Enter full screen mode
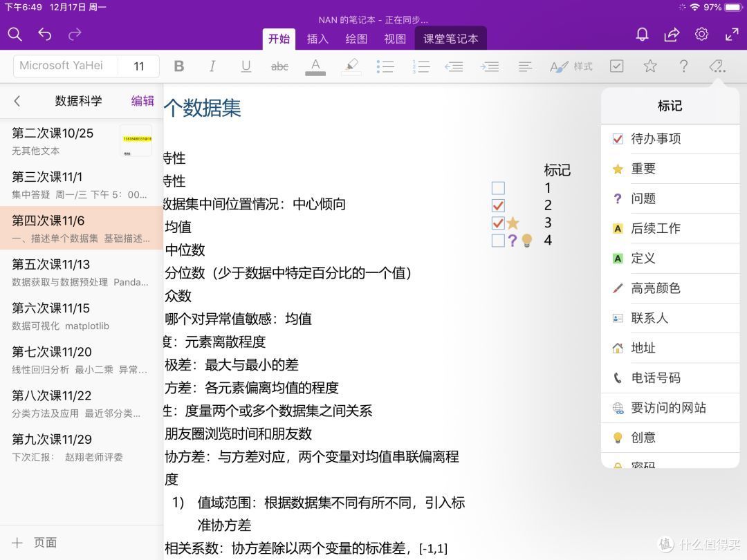Image resolution: width=747 pixels, height=560 pixels. [x=732, y=35]
